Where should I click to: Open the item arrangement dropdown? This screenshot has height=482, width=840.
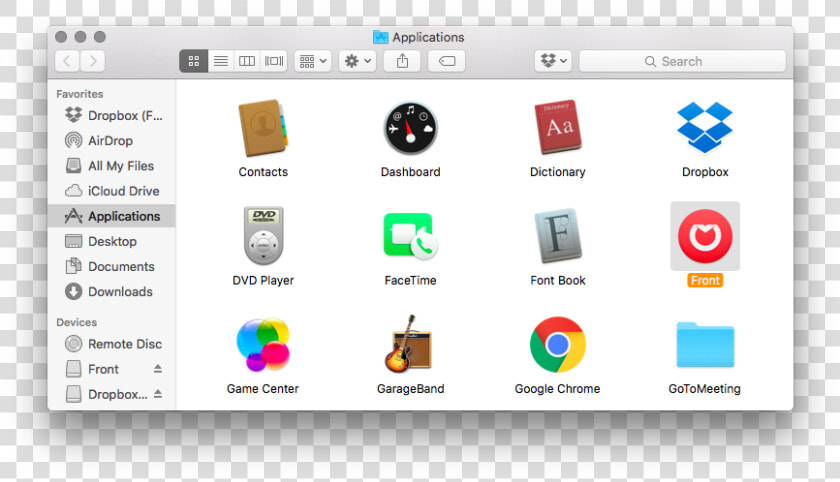(x=313, y=61)
